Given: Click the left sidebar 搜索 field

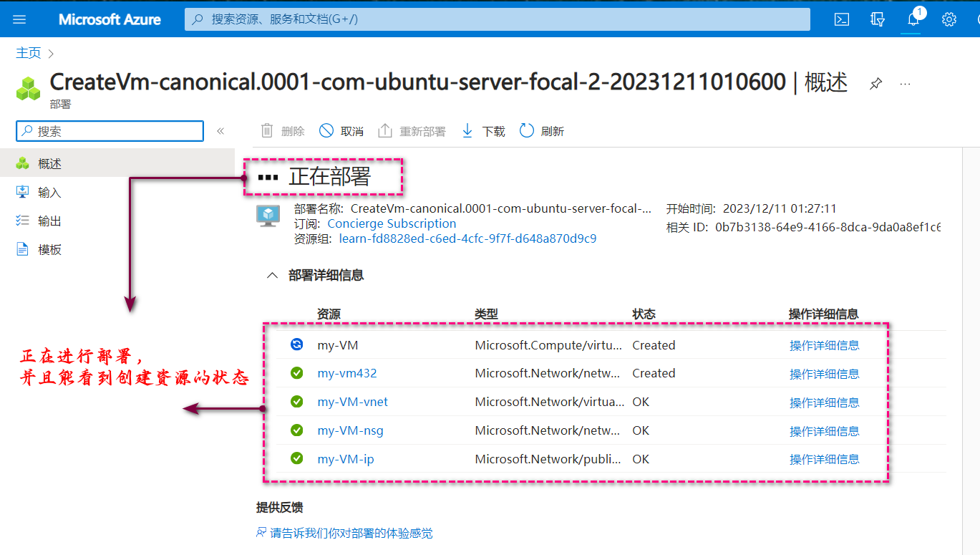Looking at the screenshot, I should coord(110,131).
